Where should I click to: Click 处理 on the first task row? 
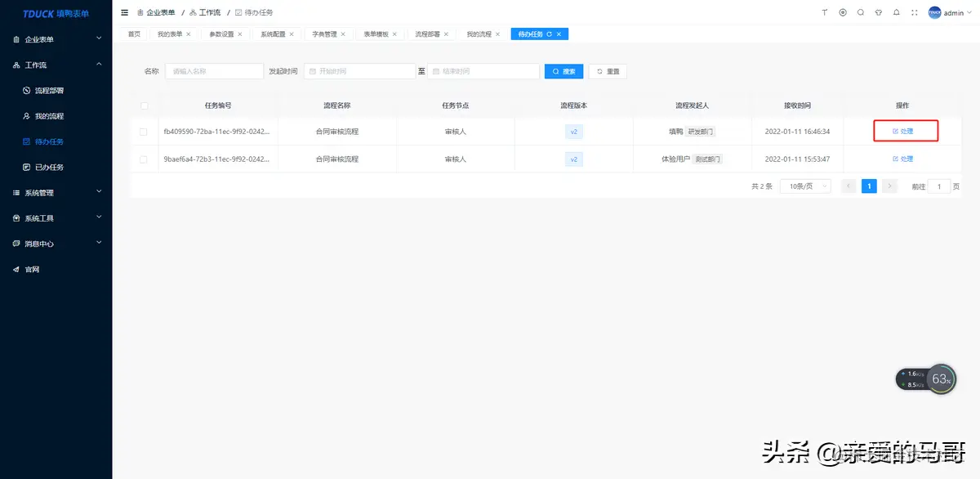pyautogui.click(x=905, y=132)
